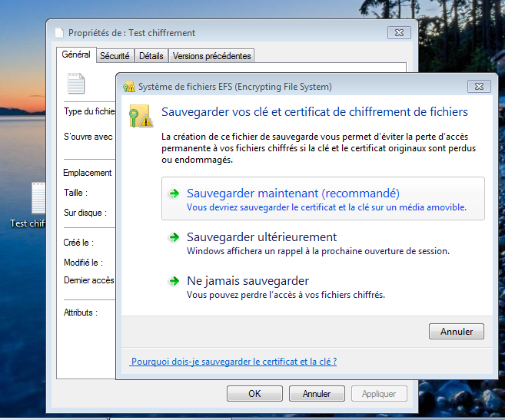Screen dimensions: 505x420
Task: Click the Appliquer button
Action: [379, 394]
